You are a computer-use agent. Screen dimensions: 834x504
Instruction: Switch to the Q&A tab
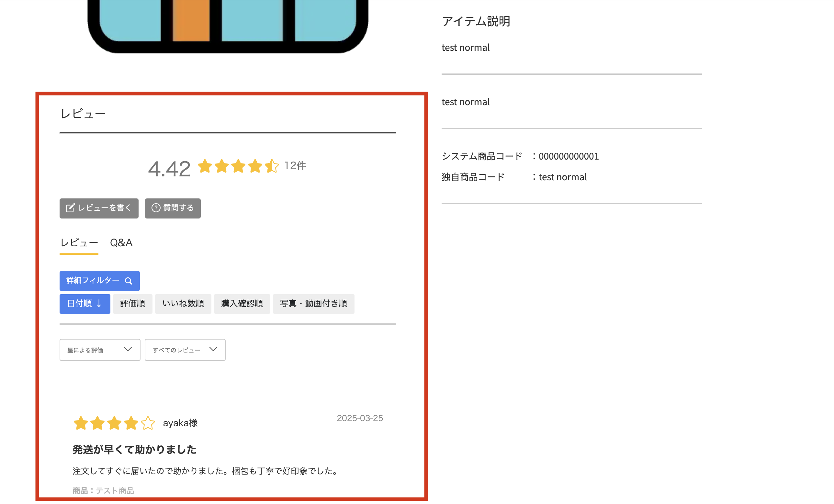(121, 243)
